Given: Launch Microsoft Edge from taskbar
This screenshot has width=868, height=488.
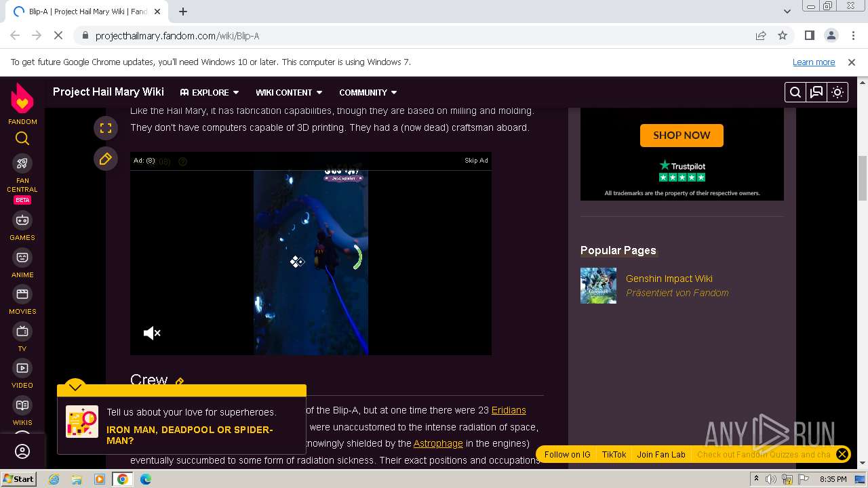Looking at the screenshot, I should click(x=146, y=479).
